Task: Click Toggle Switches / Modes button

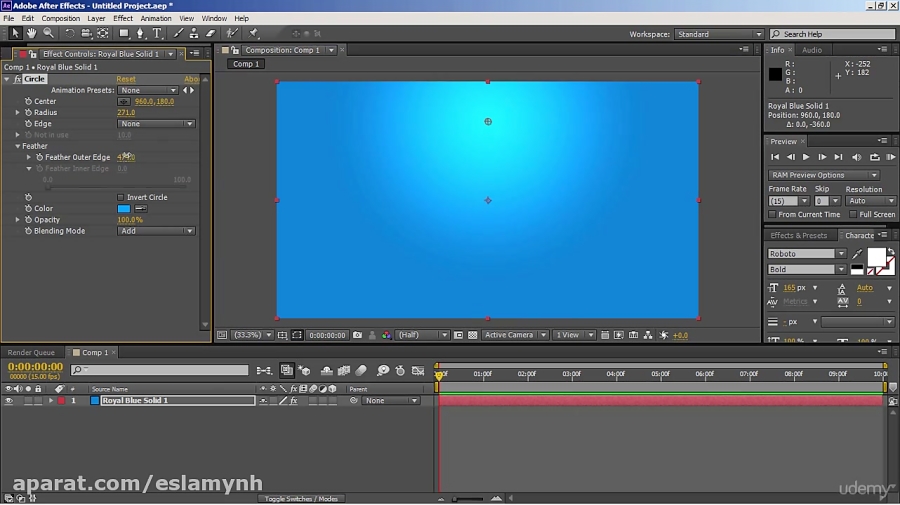Action: coord(301,499)
